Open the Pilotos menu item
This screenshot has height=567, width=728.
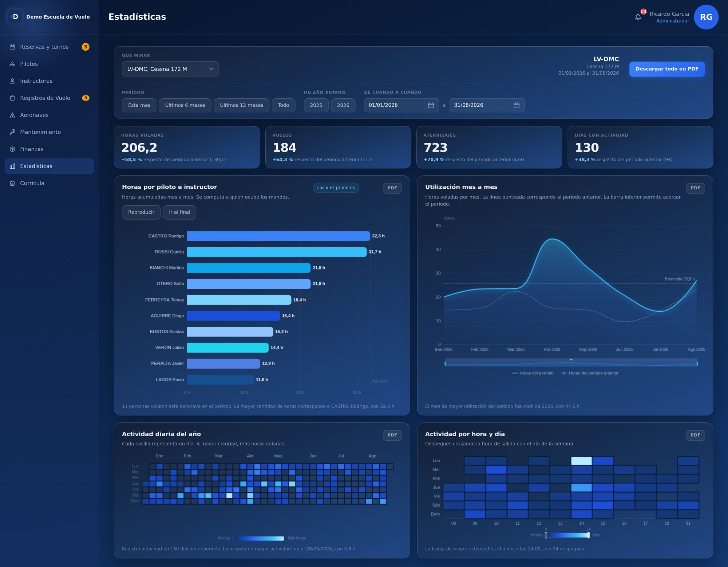[x=50, y=64]
